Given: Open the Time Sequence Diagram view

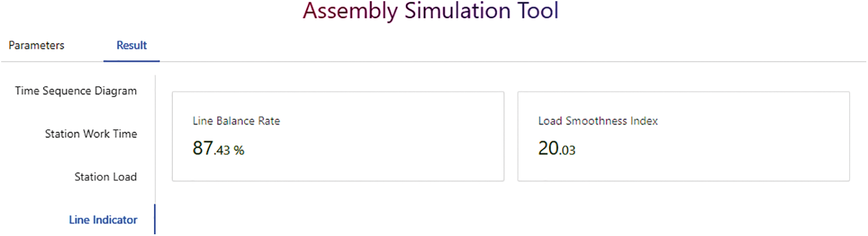Looking at the screenshot, I should (76, 91).
